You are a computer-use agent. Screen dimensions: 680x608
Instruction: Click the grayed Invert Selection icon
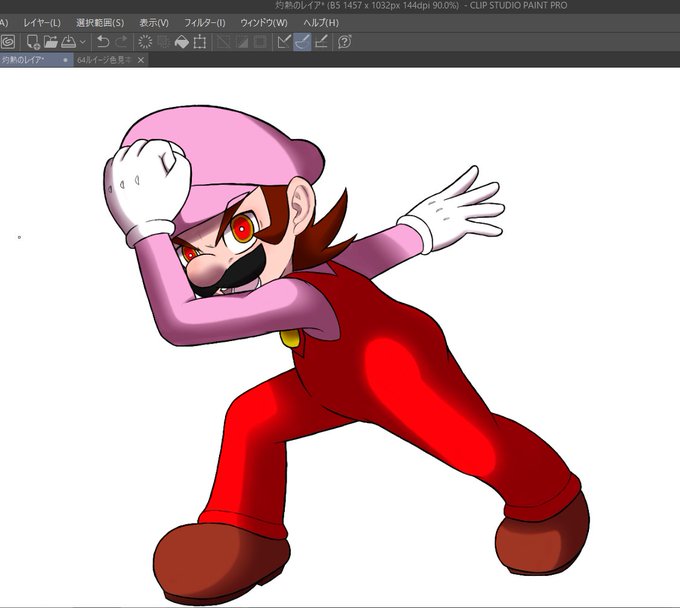242,42
